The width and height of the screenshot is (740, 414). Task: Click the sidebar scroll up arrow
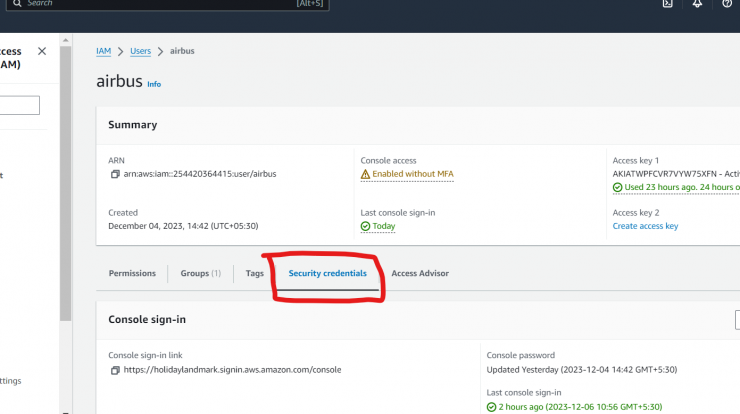(66, 40)
